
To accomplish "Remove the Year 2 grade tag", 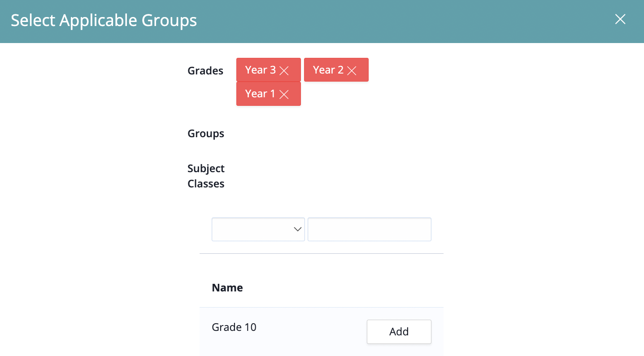I will click(352, 70).
